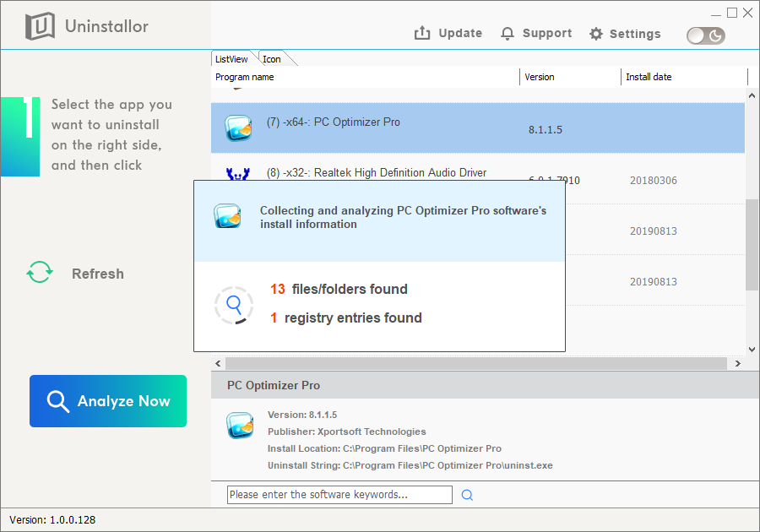Click the second install date 20190813 cell
This screenshot has height=532, width=760.
[x=654, y=282]
